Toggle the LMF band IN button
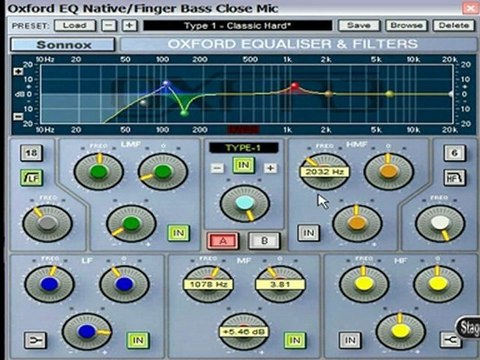Screen dimensions: 480x360 coord(178,233)
